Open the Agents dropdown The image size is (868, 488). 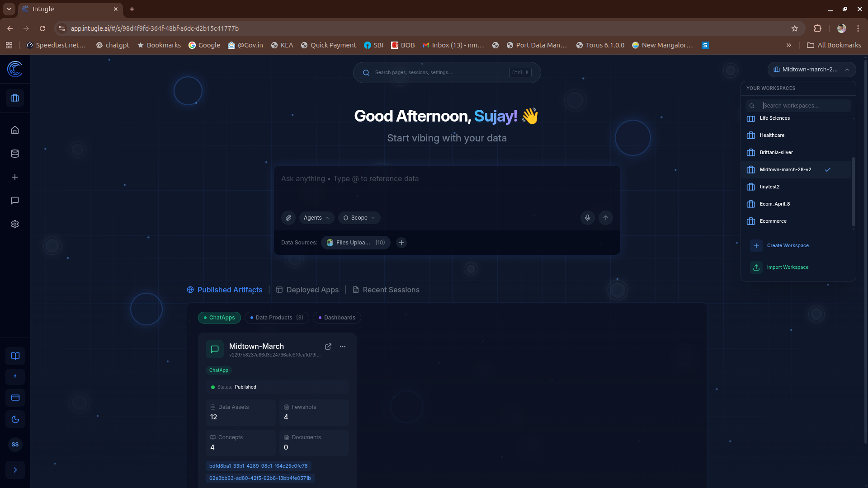pos(316,218)
